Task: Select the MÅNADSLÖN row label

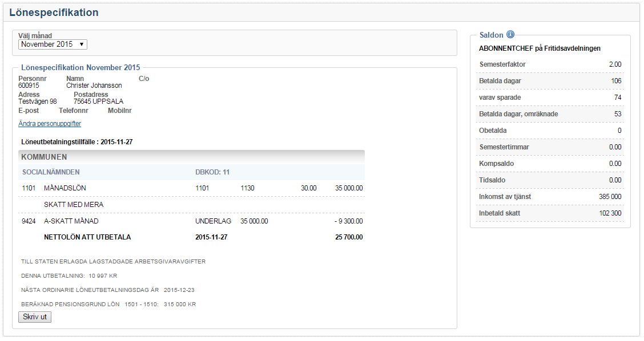Action: click(65, 188)
